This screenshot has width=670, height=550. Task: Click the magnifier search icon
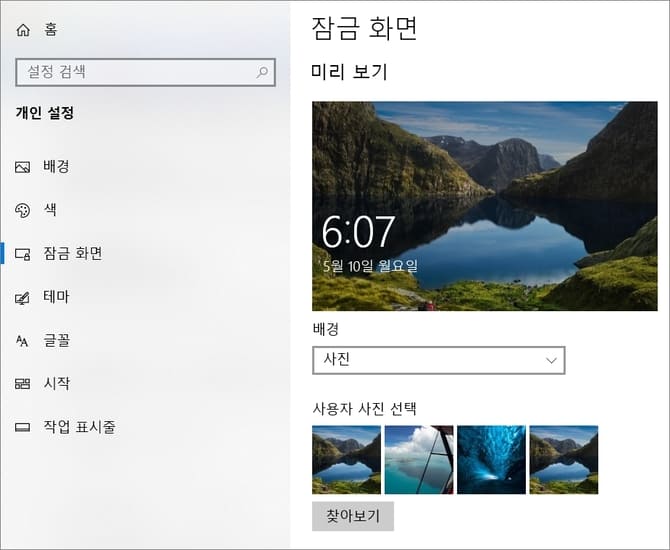(x=262, y=72)
